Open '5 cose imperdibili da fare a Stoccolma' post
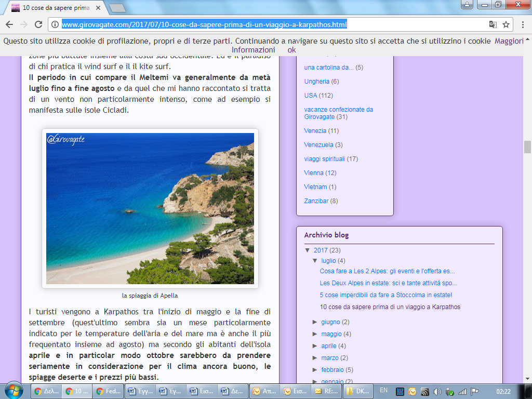Screen dimensions: 532x399 click(386, 295)
